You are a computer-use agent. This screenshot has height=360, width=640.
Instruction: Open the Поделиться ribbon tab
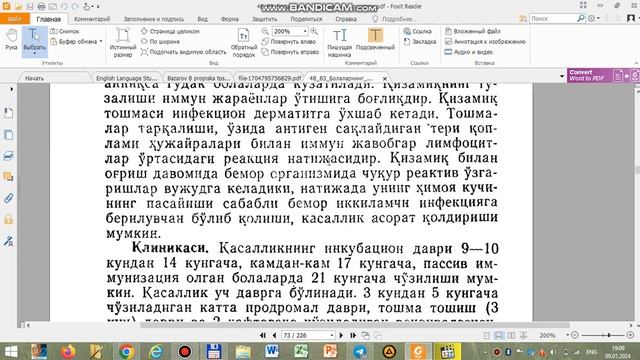(x=306, y=19)
